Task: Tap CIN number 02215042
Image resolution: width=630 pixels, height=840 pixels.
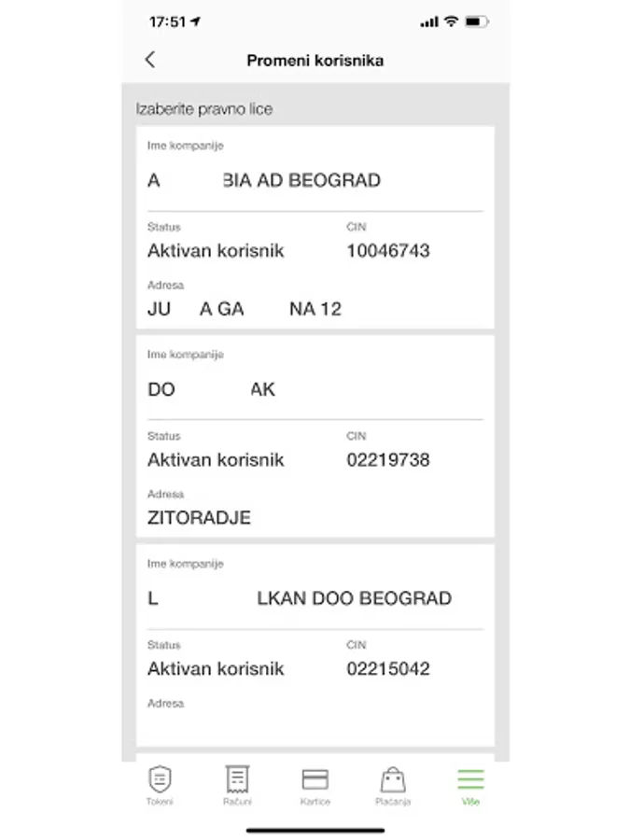Action: 388,669
